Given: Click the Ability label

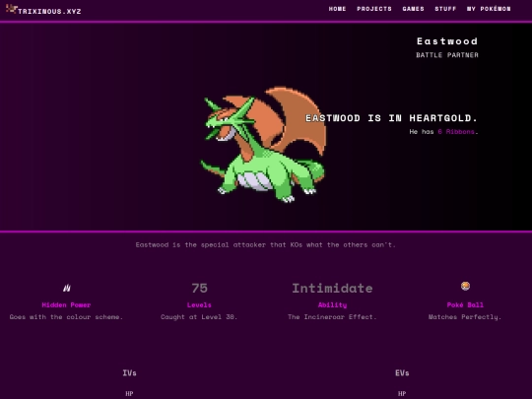Looking at the screenshot, I should (x=332, y=305).
